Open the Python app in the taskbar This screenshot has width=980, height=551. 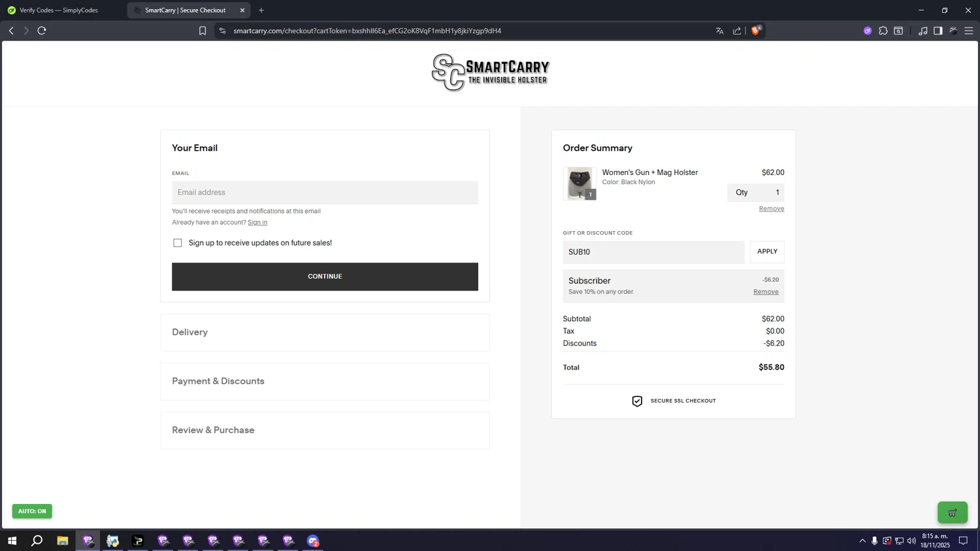(113, 541)
